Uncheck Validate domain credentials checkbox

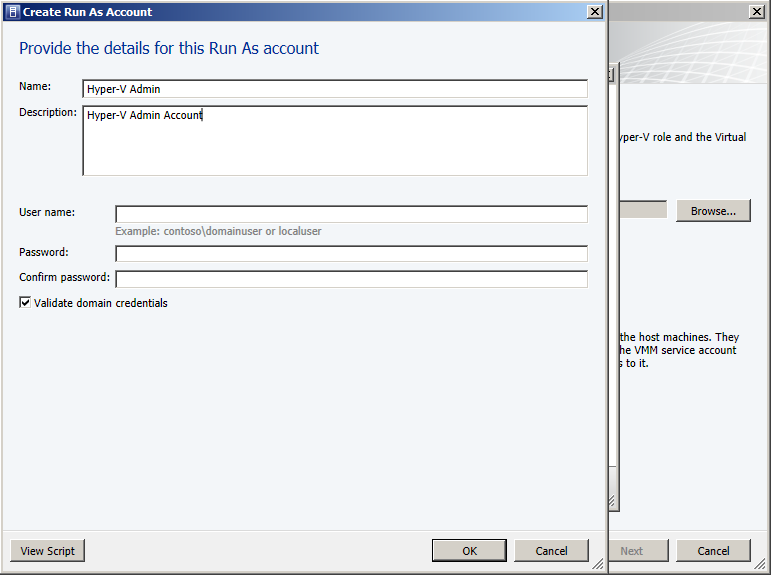coord(25,303)
